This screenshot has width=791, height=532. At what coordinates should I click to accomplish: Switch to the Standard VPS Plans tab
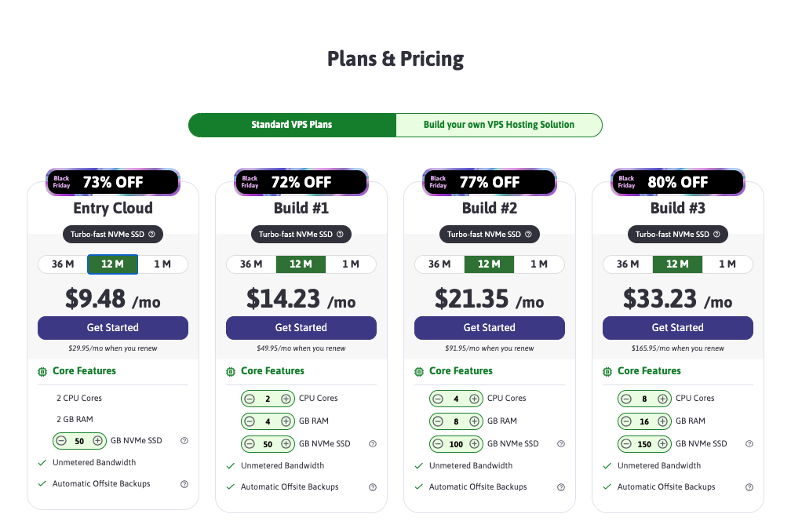coord(292,125)
